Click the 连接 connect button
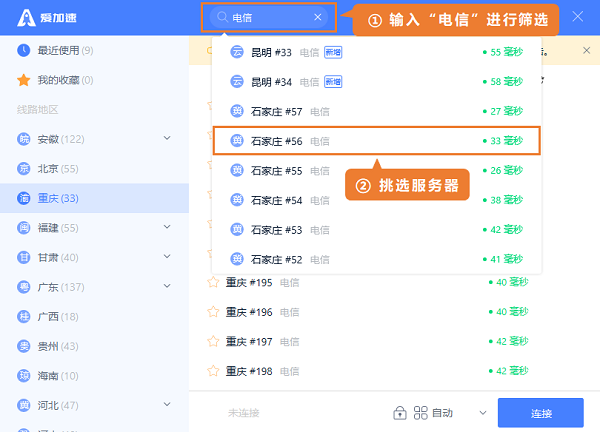The width and height of the screenshot is (600, 432). tap(541, 413)
